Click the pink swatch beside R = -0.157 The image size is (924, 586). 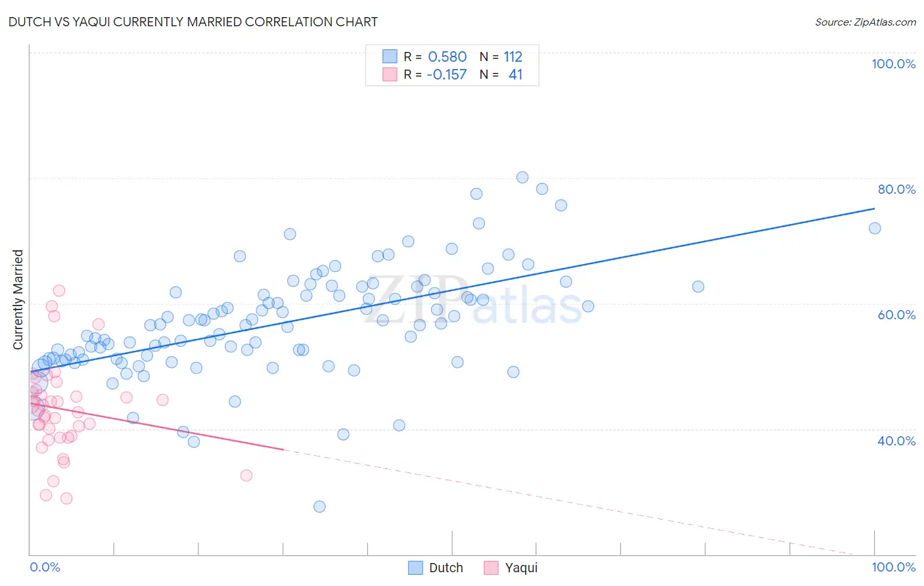[x=390, y=74]
